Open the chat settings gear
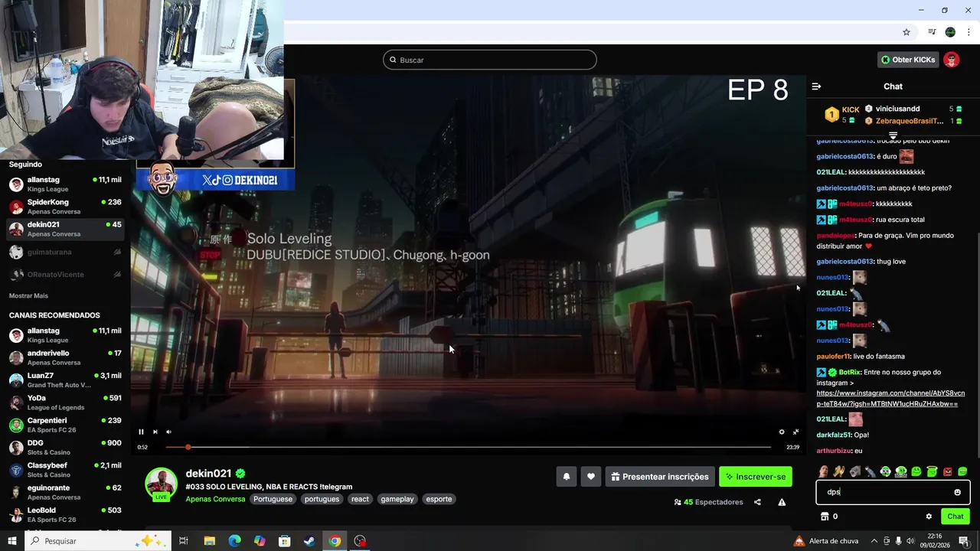This screenshot has height=551, width=980. tap(929, 517)
